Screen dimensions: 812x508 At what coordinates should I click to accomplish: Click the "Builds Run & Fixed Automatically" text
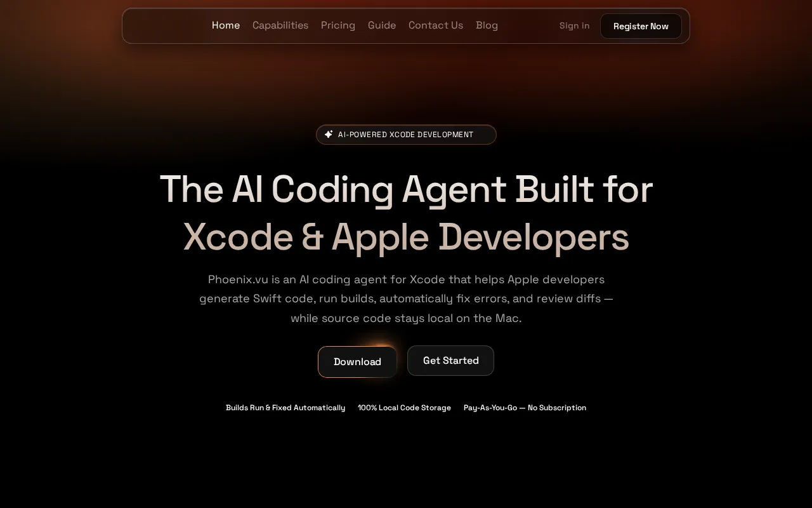(x=285, y=408)
